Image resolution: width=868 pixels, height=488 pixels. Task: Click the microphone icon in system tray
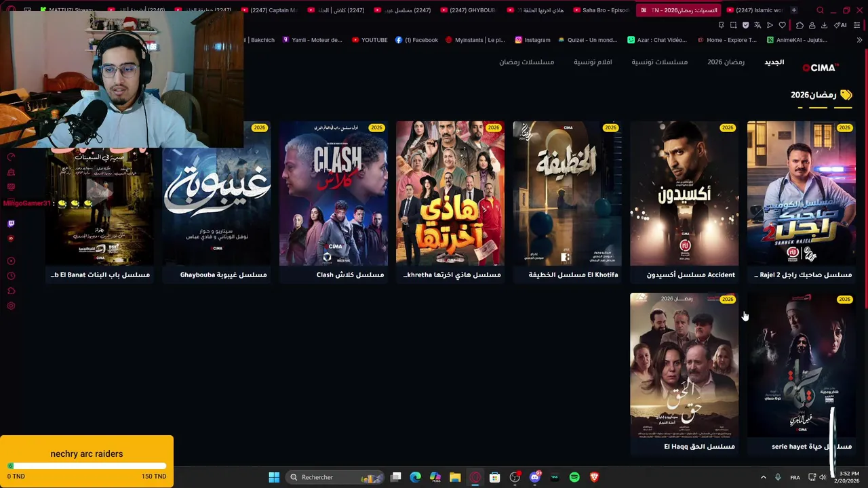[x=778, y=477]
